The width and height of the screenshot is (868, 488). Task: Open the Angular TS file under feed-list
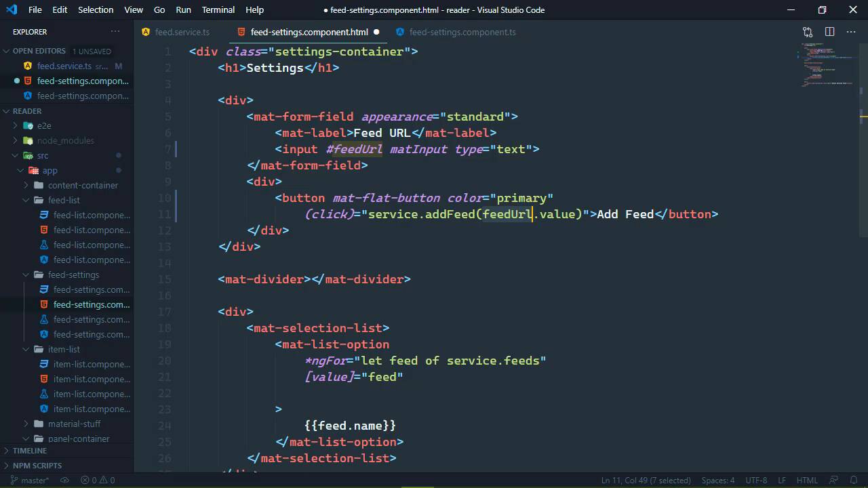pos(66,260)
